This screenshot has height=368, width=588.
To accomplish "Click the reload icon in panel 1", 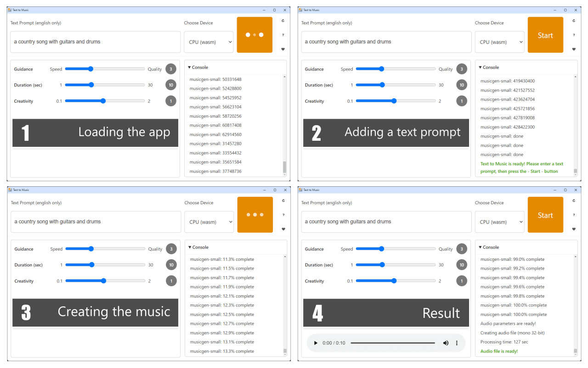I will coord(283,20).
